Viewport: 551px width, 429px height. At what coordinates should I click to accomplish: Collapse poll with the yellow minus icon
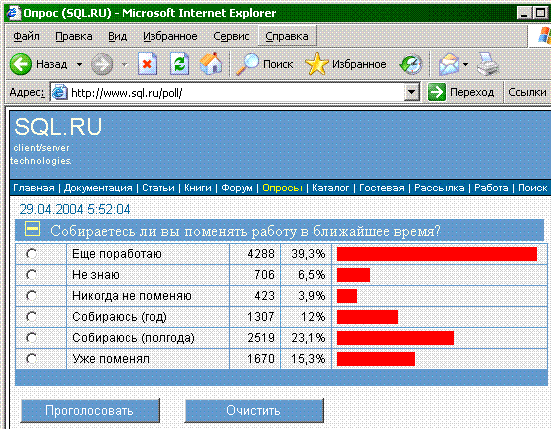pos(32,229)
